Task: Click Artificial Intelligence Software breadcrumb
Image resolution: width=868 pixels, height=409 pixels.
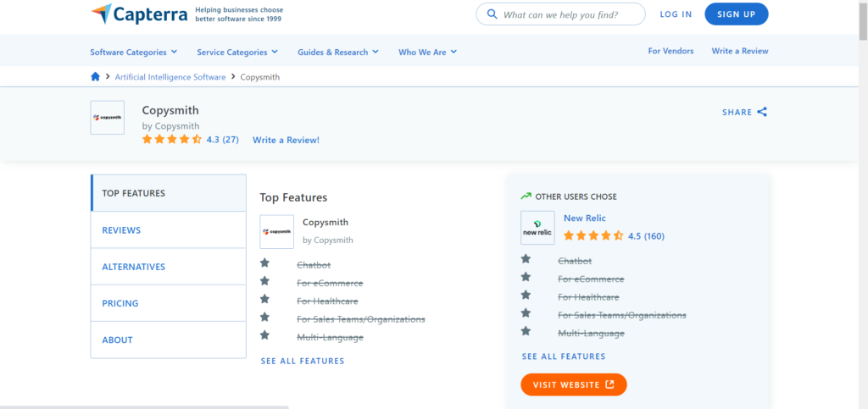Action: (170, 77)
